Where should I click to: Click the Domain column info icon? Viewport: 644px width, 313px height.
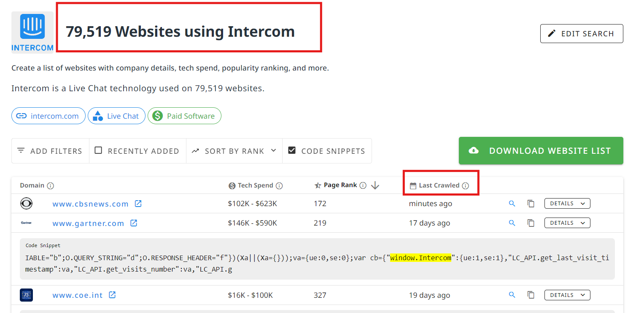51,186
